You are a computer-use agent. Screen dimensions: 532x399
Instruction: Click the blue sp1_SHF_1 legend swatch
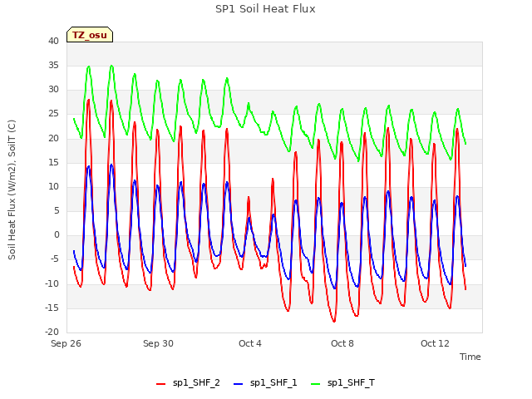(x=239, y=384)
